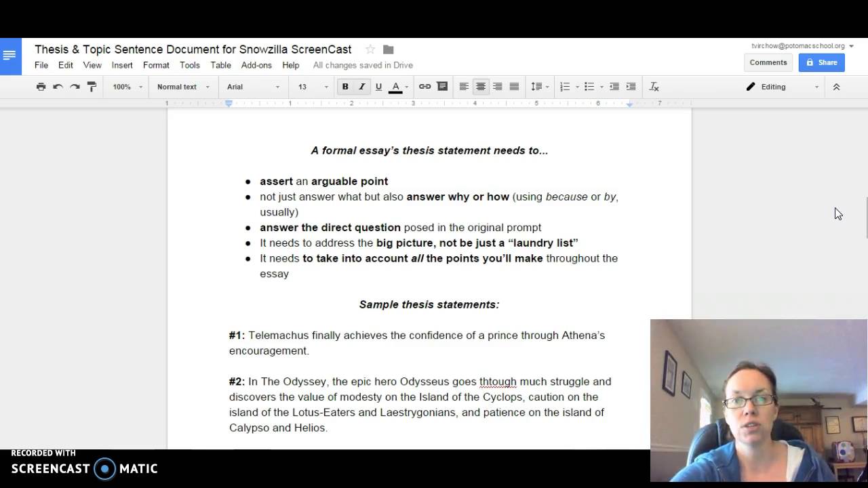
Task: Apply numbered list
Action: coord(564,87)
